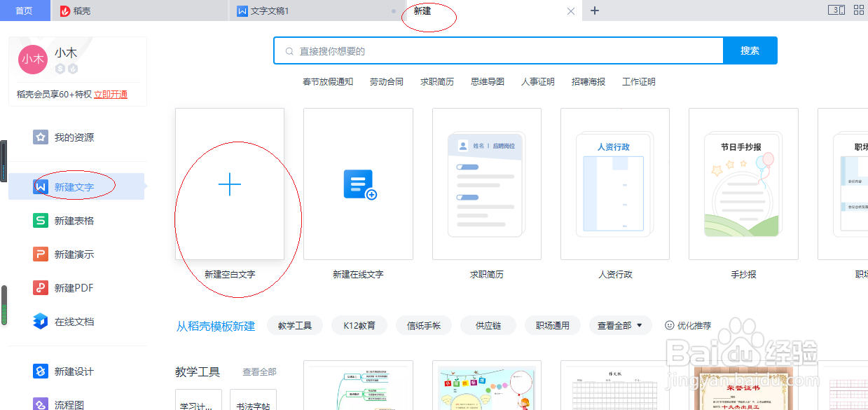
Task: Click 查看全部 beside the 教学工具 heading
Action: [x=259, y=372]
